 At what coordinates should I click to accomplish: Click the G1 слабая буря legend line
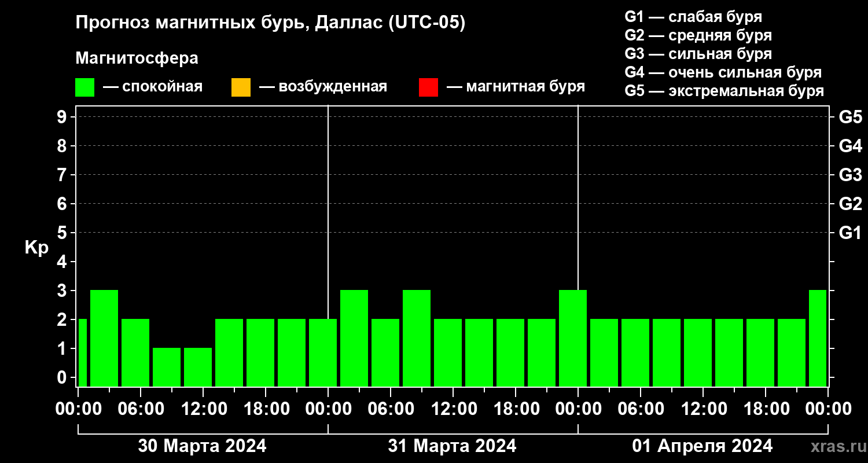693,17
